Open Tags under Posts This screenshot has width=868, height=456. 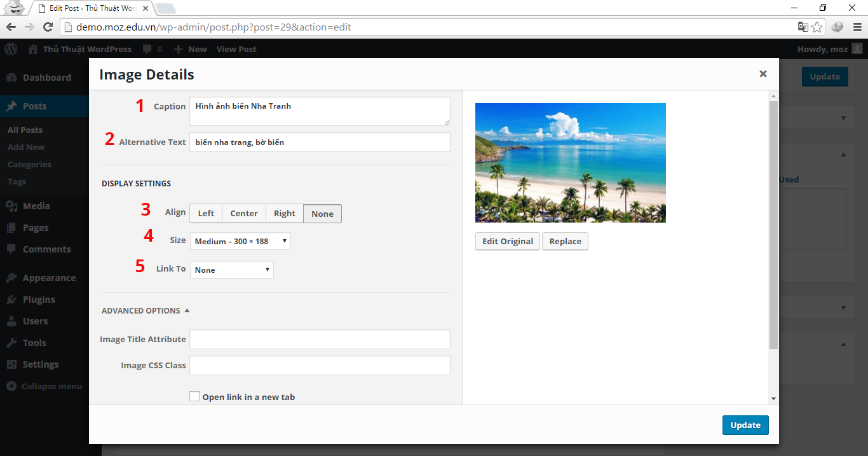pyautogui.click(x=17, y=181)
